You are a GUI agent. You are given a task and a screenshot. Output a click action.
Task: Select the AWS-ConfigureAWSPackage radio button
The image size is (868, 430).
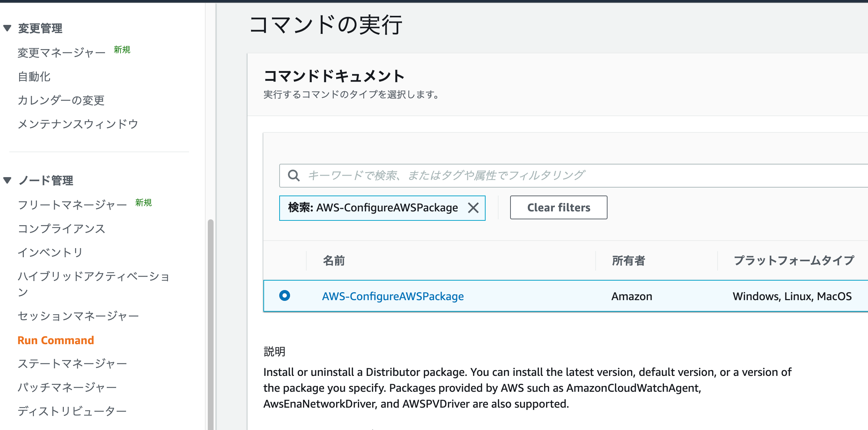click(285, 296)
